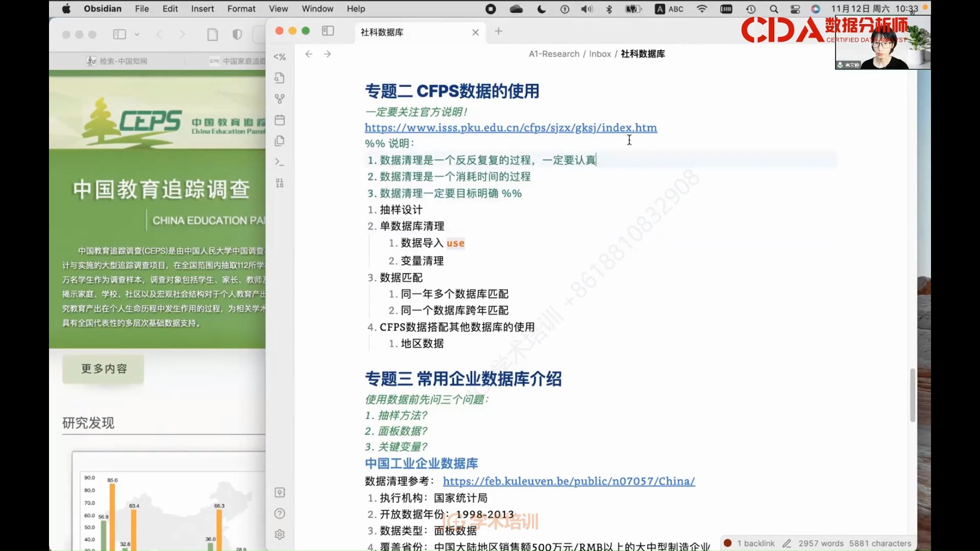
Task: Navigate back in the Obsidian note
Action: [x=309, y=54]
